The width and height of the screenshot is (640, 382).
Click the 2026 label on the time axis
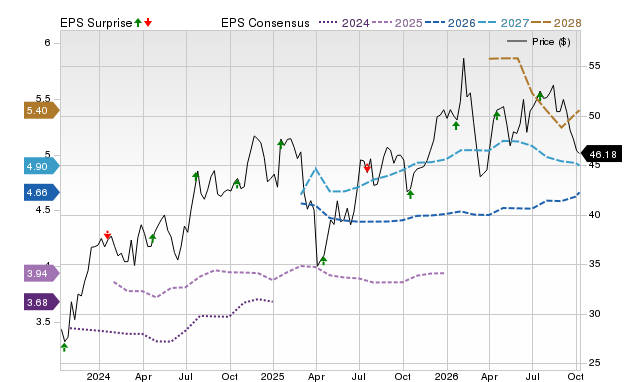tap(447, 376)
